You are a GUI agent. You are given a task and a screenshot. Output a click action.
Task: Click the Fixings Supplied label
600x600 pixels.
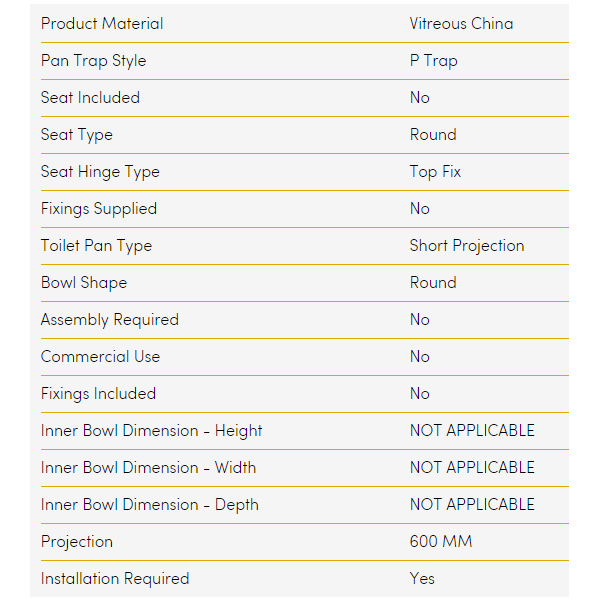99,208
